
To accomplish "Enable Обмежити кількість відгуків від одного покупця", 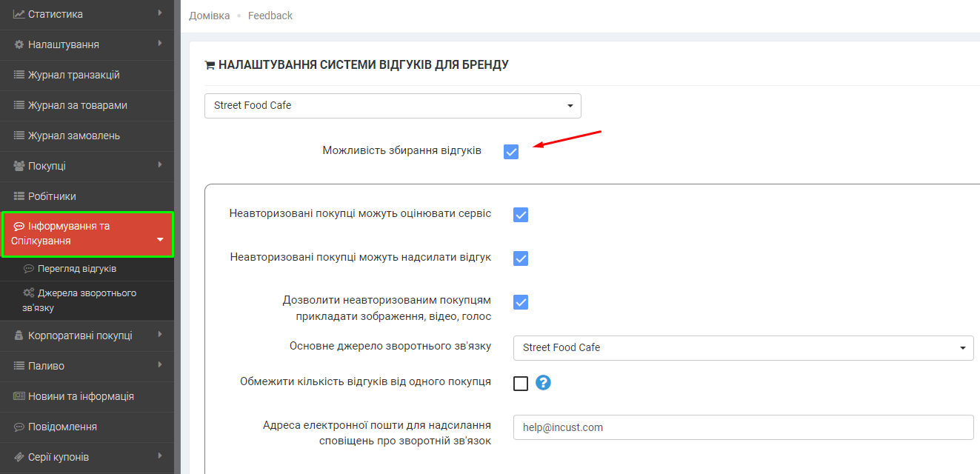I will pyautogui.click(x=521, y=383).
